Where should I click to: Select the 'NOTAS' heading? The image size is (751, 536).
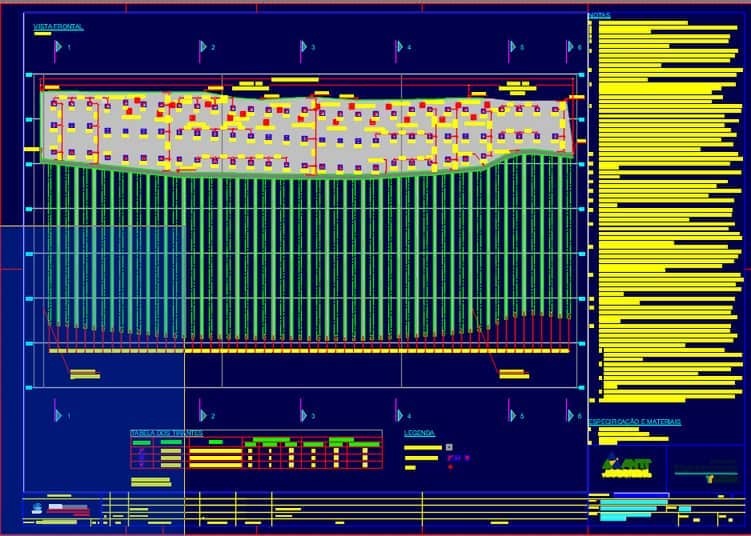600,16
